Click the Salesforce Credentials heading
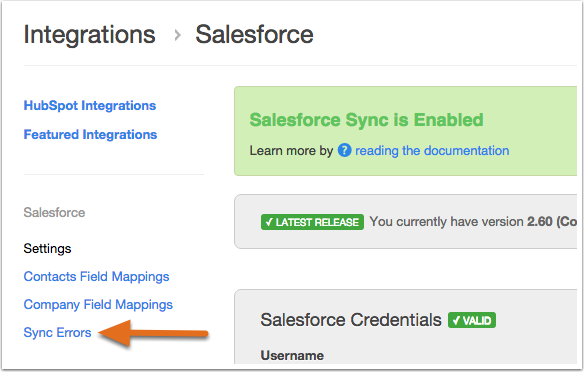This screenshot has width=584, height=372. coord(351,320)
